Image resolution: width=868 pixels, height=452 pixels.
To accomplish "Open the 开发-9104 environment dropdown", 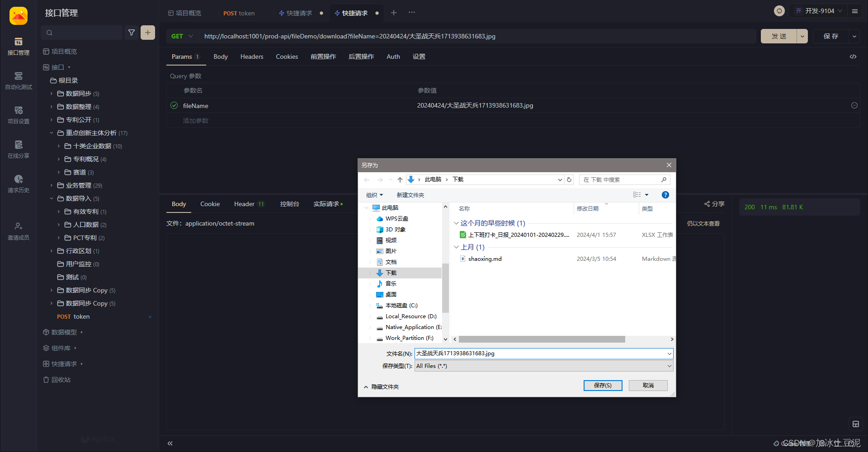I will pos(819,11).
